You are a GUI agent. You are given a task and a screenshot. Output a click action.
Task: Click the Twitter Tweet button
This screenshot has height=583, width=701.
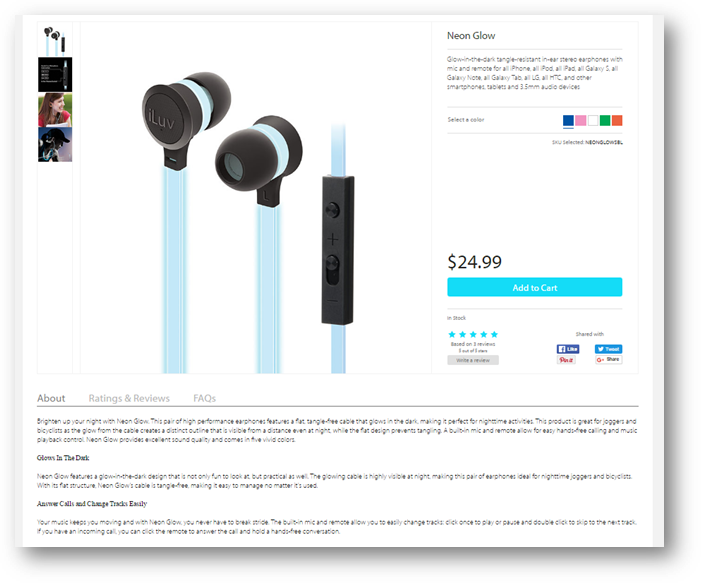coord(608,349)
